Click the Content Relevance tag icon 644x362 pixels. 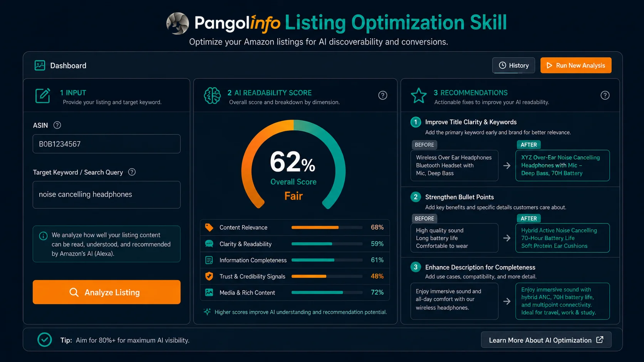(x=209, y=227)
